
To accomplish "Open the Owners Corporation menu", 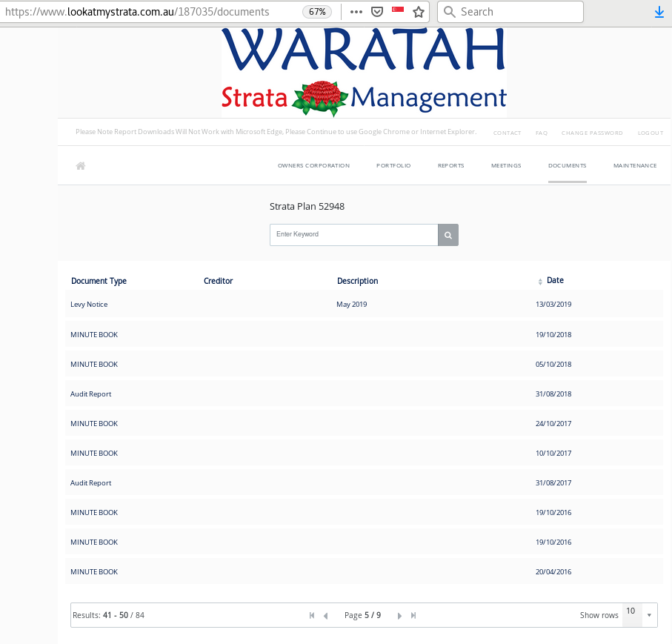I will coord(313,165).
